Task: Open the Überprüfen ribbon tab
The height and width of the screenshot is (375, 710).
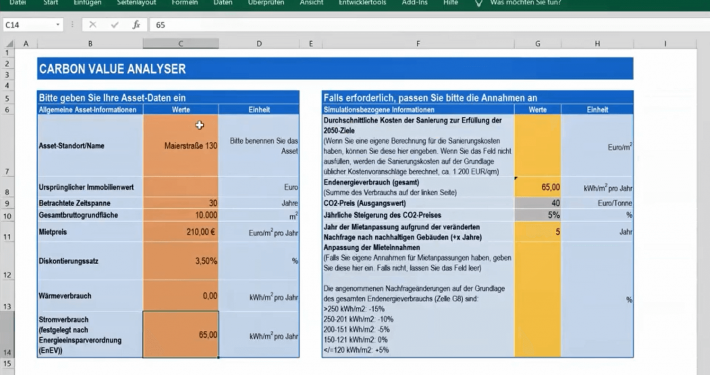Action: (266, 3)
